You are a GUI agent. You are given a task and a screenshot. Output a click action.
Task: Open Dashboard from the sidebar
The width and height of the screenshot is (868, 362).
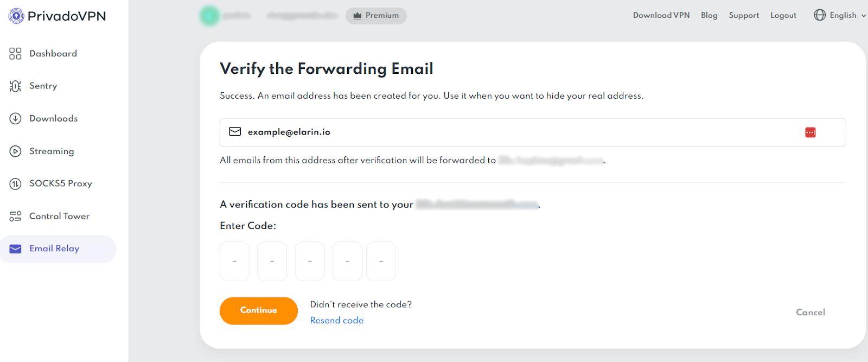point(53,54)
